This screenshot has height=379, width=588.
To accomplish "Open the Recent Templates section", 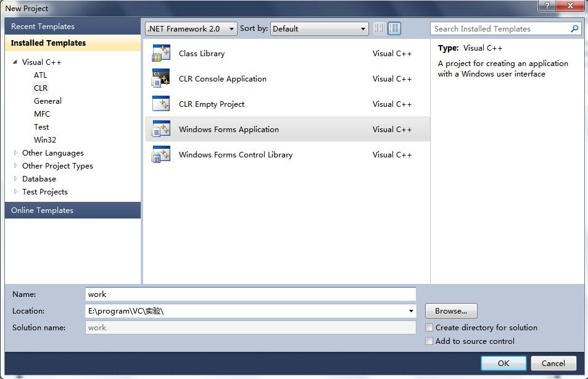I will [x=73, y=27].
